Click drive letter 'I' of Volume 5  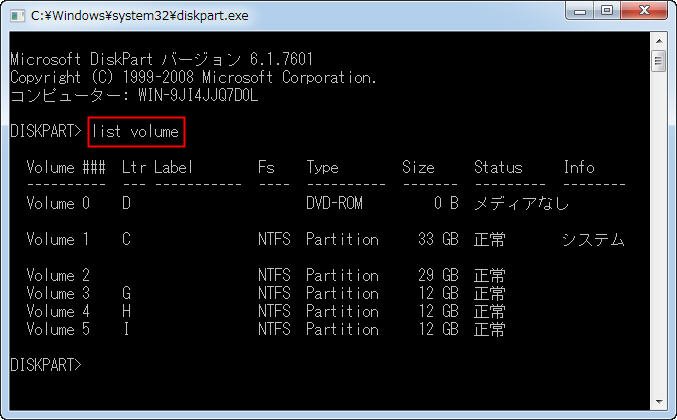(x=126, y=329)
